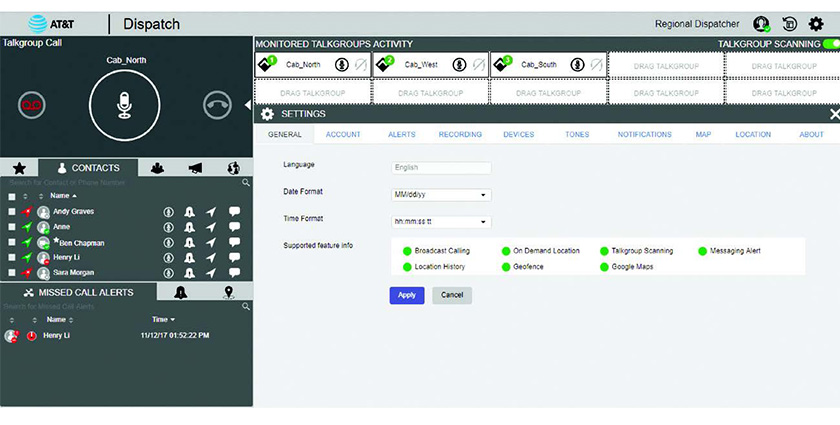
Task: Call Sara Morgan with microphone icon
Action: tap(169, 273)
